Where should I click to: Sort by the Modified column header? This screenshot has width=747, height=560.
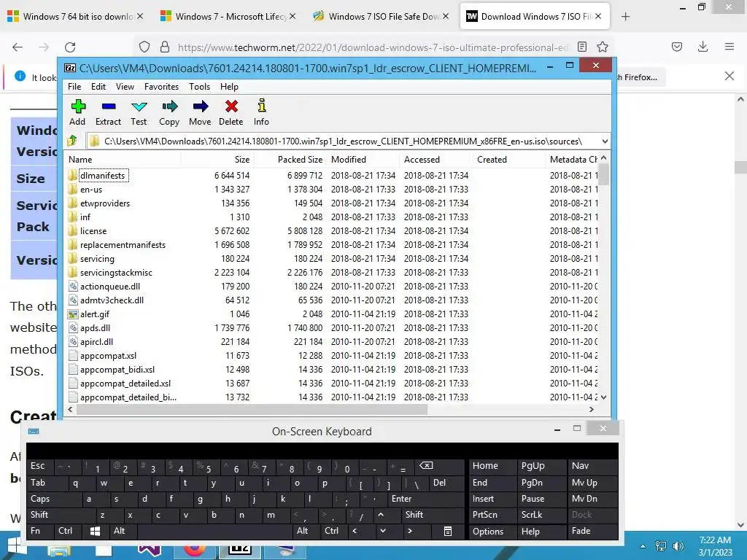(362, 160)
